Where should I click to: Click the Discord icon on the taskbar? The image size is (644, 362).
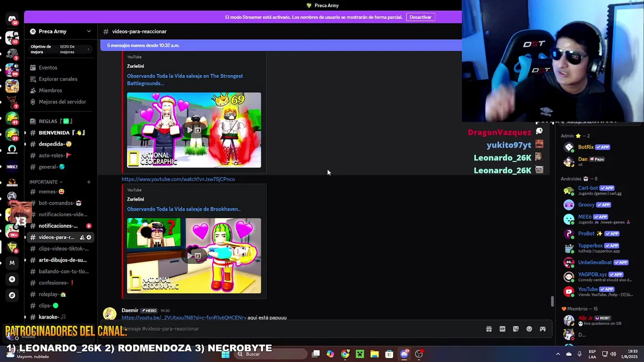pyautogui.click(x=404, y=354)
